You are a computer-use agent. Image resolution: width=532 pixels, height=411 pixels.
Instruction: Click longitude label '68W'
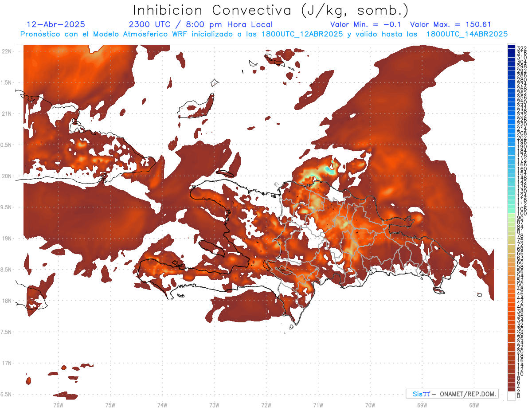tap(474, 405)
